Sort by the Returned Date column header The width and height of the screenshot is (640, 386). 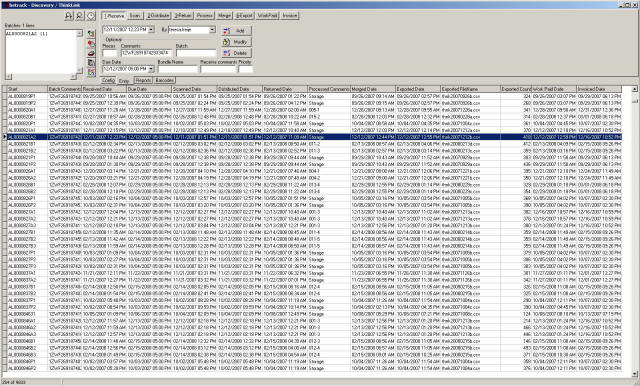click(x=284, y=89)
